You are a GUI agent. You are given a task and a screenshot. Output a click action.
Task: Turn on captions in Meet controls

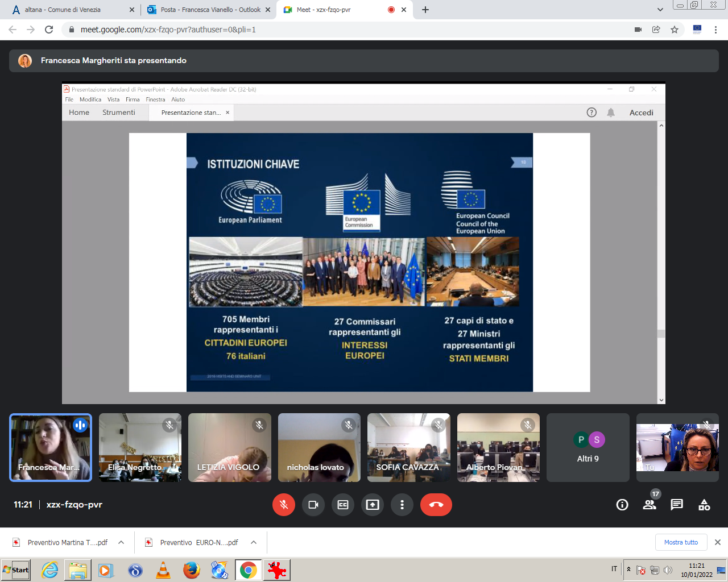[x=343, y=505]
